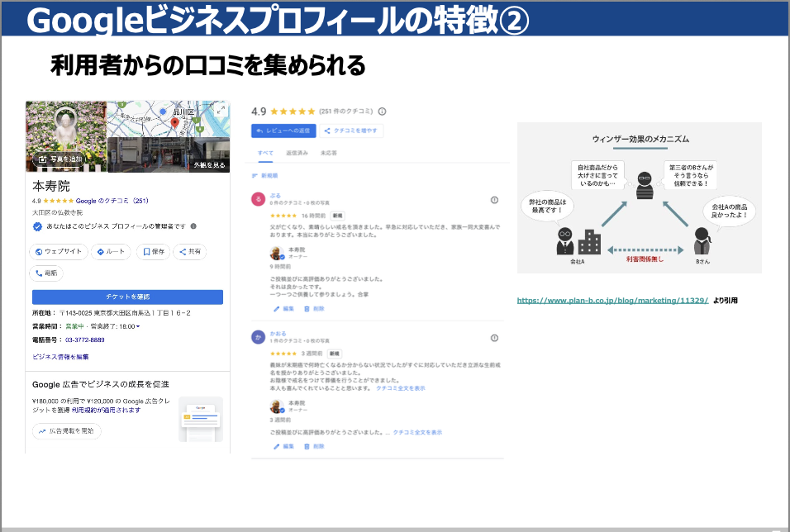Click the 保存 bookmark button
The width and height of the screenshot is (790, 532).
tap(153, 251)
